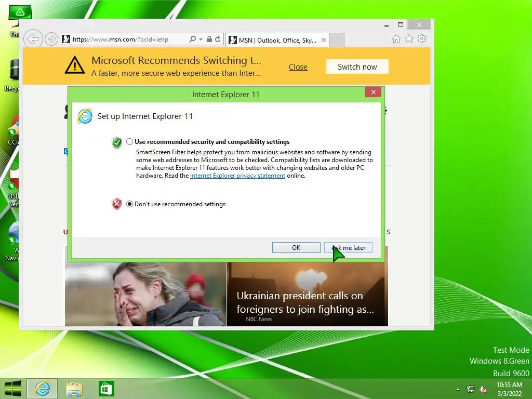Open File Explorer from the taskbar
Image resolution: width=532 pixels, height=399 pixels.
pyautogui.click(x=74, y=389)
